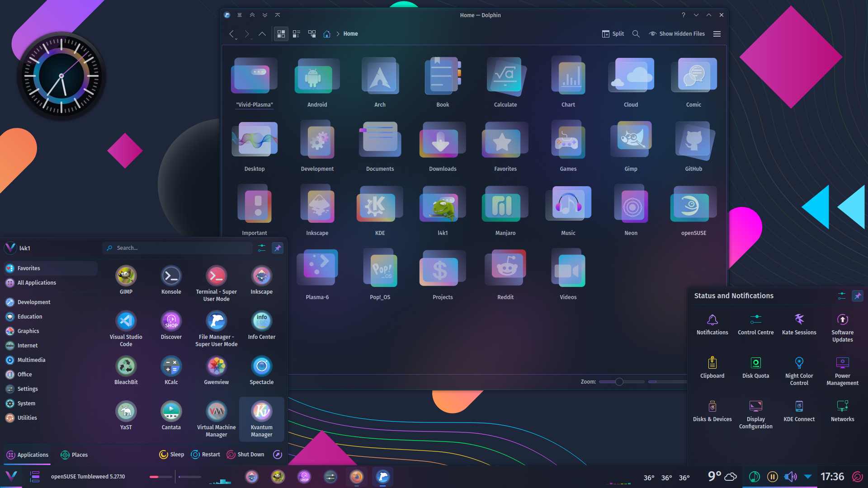Open Clipboard applet in tray popup
868x488 pixels.
click(712, 368)
